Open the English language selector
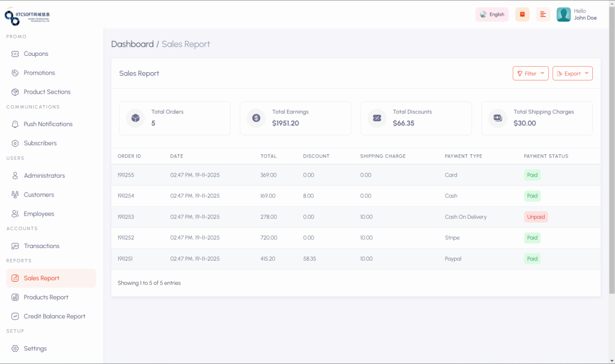This screenshot has width=615, height=364. [x=492, y=14]
